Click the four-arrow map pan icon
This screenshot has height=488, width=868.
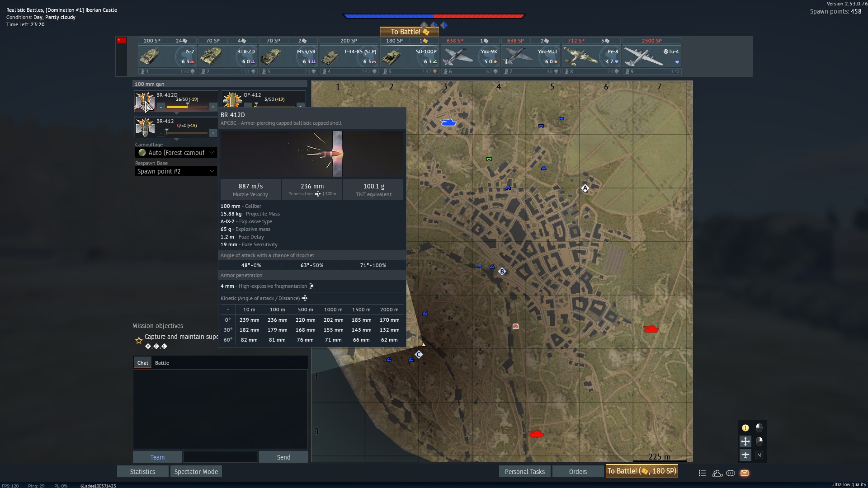click(745, 441)
